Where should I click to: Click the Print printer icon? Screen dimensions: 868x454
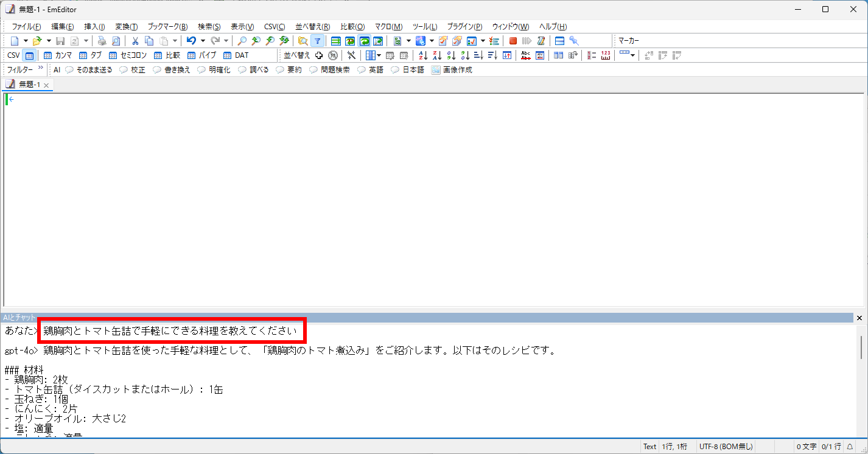[102, 41]
